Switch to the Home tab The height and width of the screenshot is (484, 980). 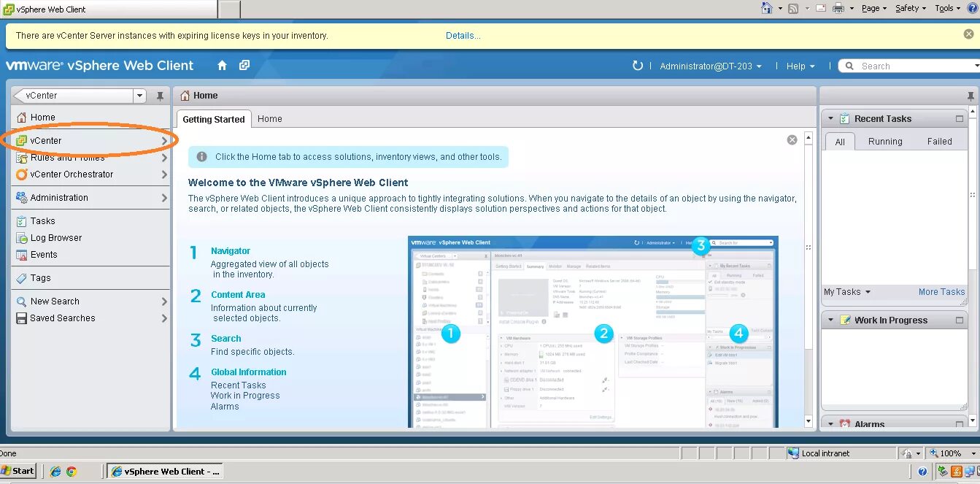pyautogui.click(x=269, y=119)
